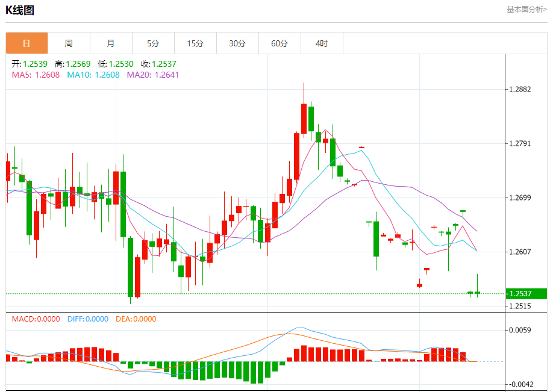This screenshot has width=553, height=392.
Task: Click the 收:1.2537 closing price readout
Action: (158, 64)
